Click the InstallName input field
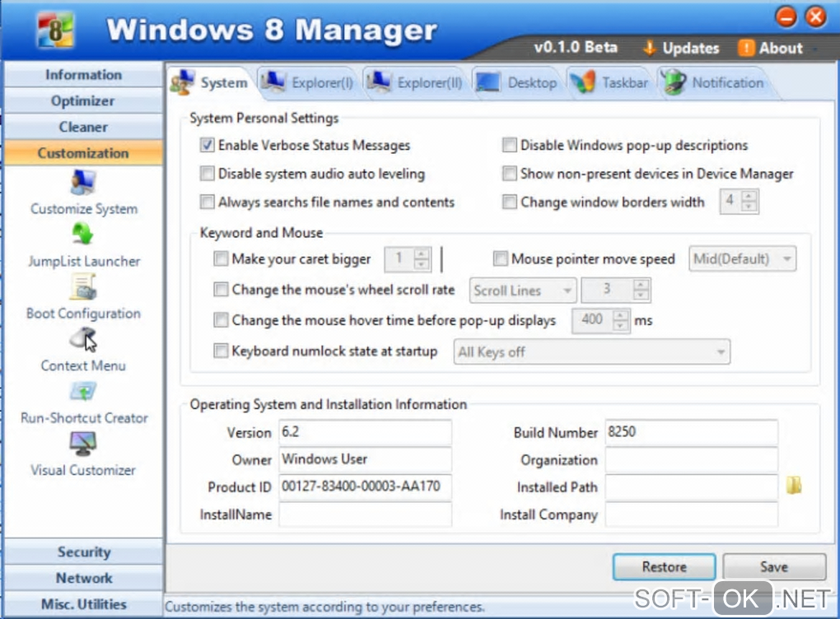Viewport: 840px width, 619px height. [x=365, y=514]
